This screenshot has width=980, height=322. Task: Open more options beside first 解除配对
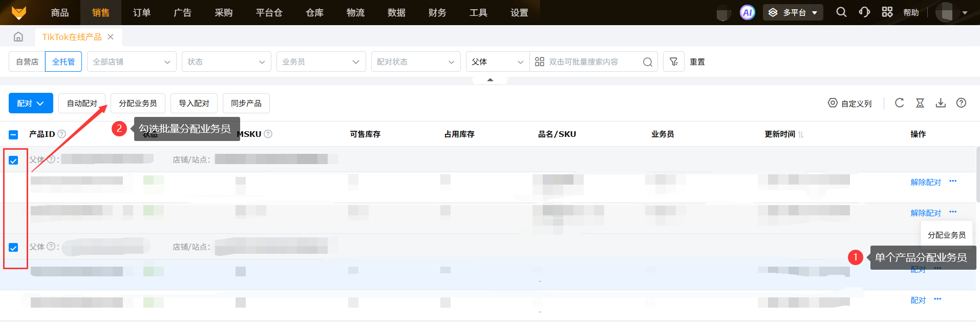click(953, 181)
